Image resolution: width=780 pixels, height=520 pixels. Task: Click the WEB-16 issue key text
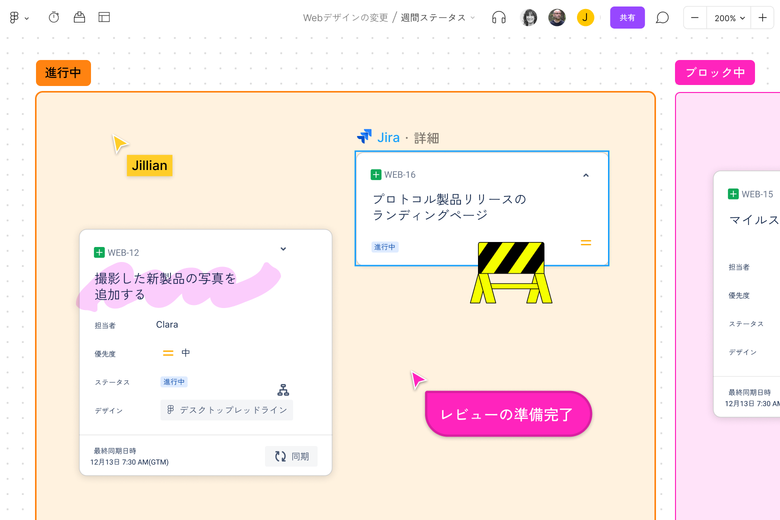(x=399, y=175)
